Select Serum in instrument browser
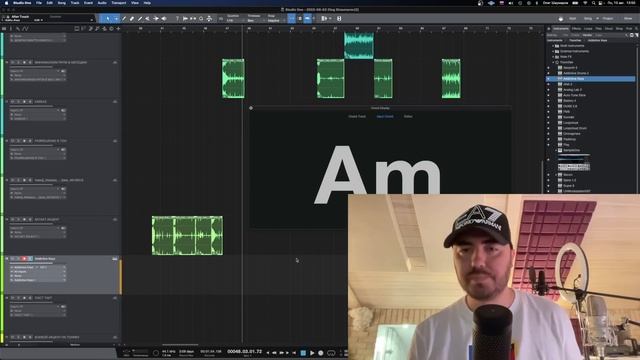 pyautogui.click(x=568, y=175)
